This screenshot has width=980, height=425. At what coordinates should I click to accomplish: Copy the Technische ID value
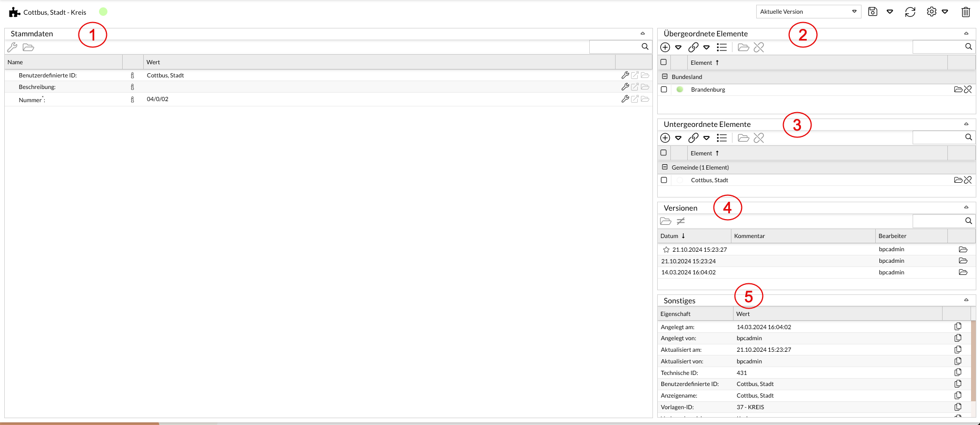coord(958,373)
